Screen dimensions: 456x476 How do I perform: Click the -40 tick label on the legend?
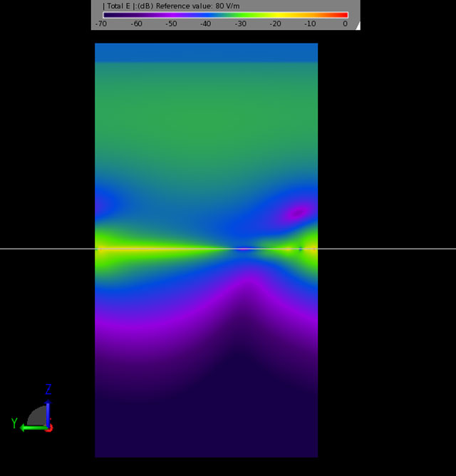click(205, 24)
